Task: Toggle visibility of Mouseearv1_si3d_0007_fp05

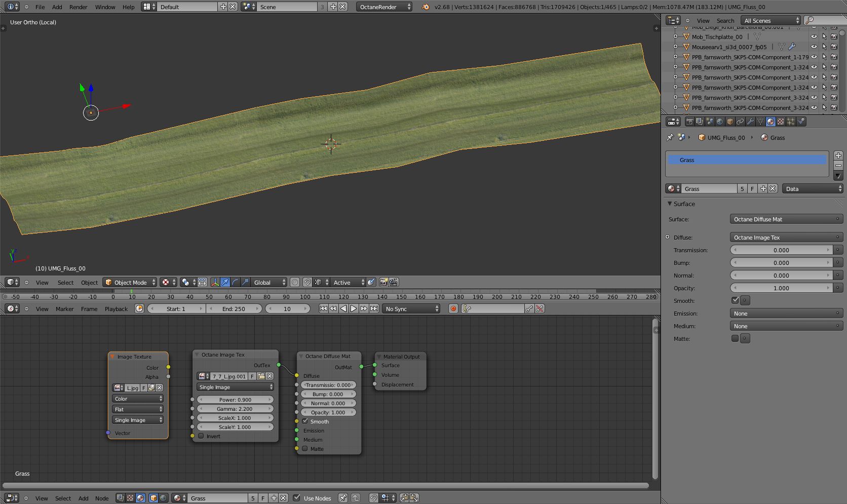Action: [814, 47]
